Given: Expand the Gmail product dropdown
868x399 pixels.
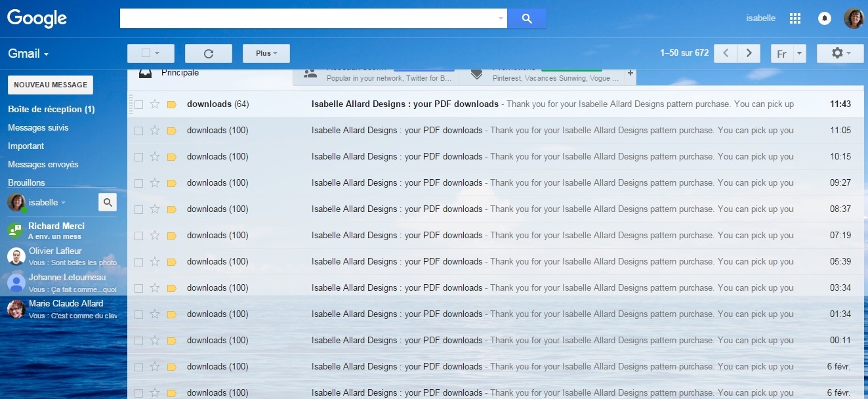Looking at the screenshot, I should pos(28,54).
